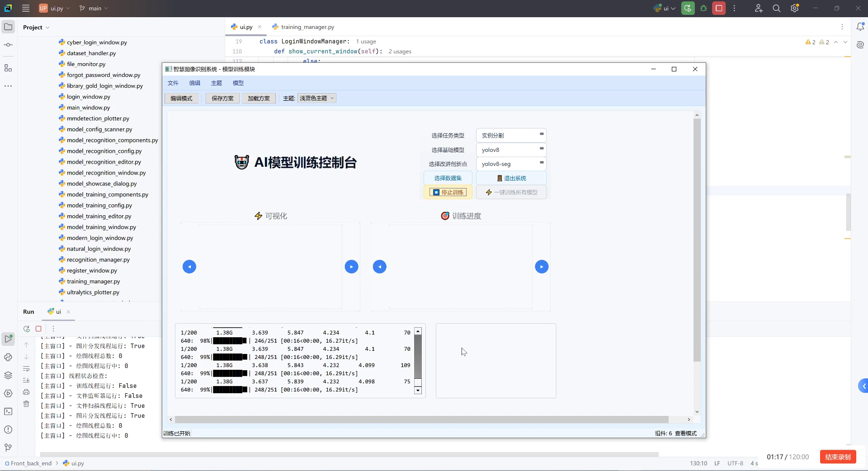The width and height of the screenshot is (868, 471).
Task: Click the 结束录制 button
Action: coord(838,457)
